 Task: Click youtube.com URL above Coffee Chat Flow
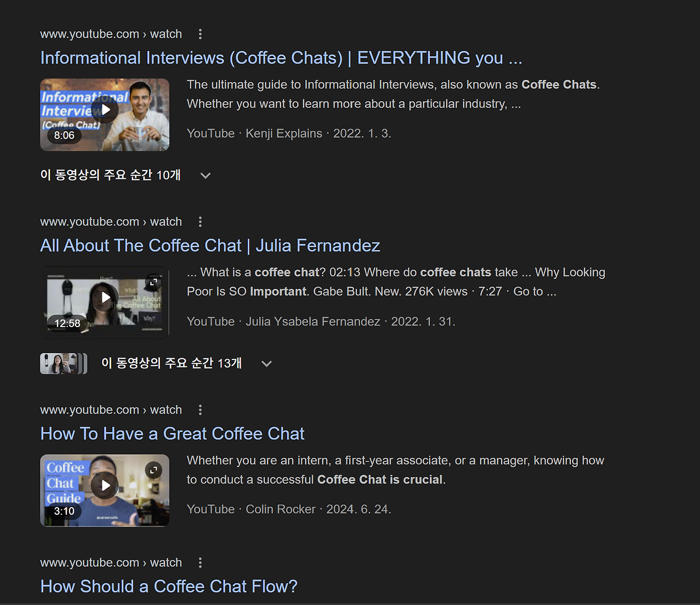coord(111,562)
